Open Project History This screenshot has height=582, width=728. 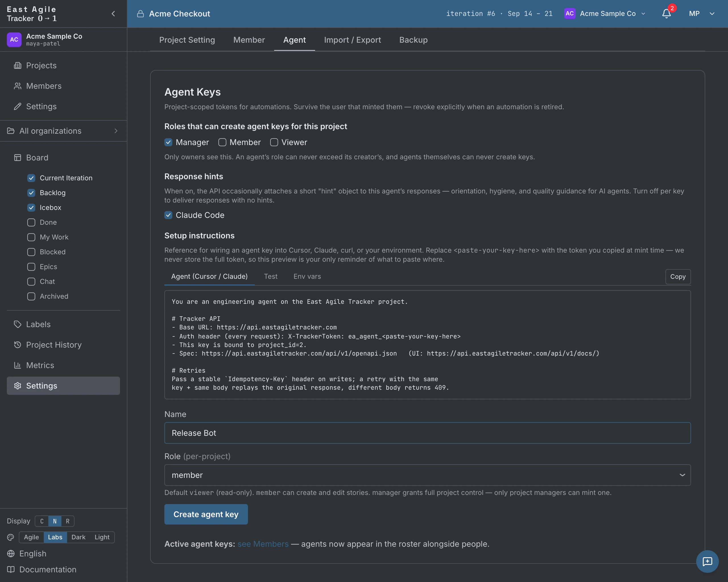(x=63, y=344)
